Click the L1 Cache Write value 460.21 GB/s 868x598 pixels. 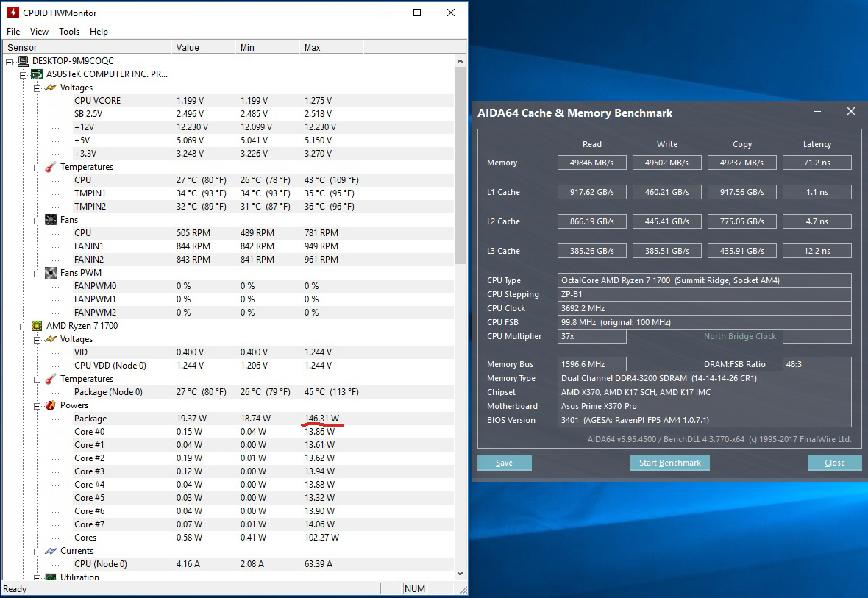click(667, 192)
